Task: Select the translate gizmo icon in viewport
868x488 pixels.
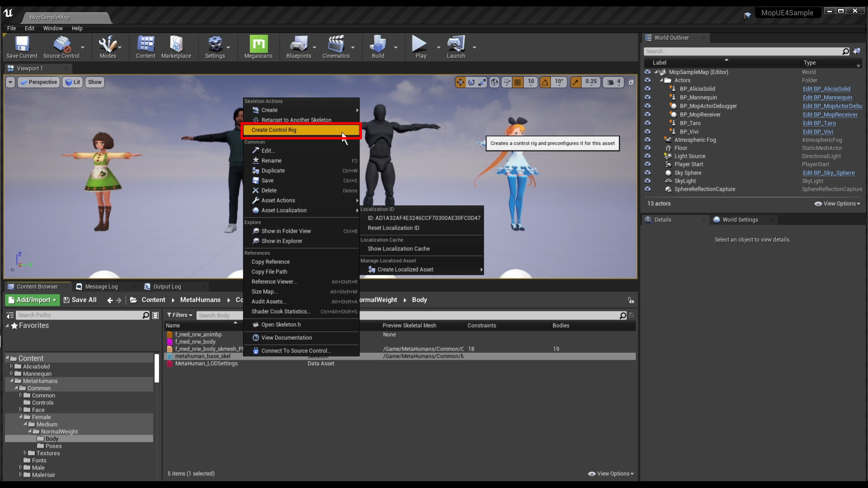Action: click(460, 82)
